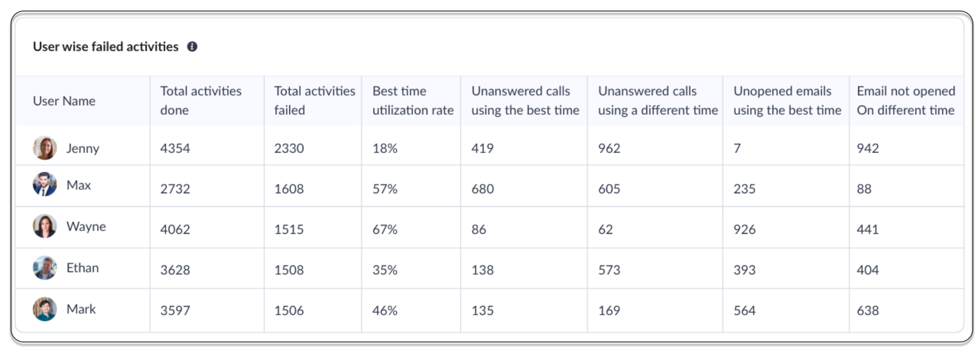Click Unopened emails using the best time header
Screen dimensions: 980x352
click(x=787, y=100)
